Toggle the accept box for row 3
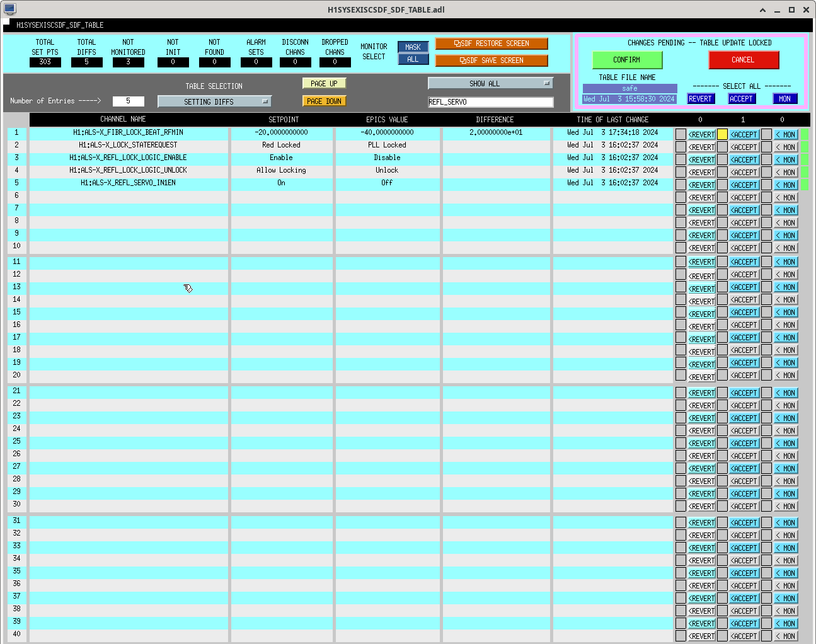This screenshot has height=644, width=816. coord(722,159)
